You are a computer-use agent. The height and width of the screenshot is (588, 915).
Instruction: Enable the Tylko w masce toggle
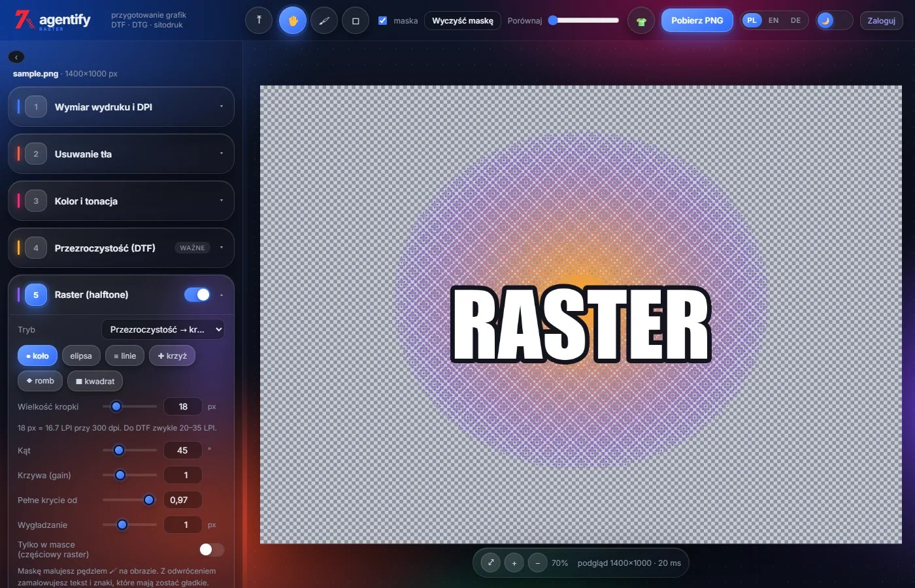point(211,549)
